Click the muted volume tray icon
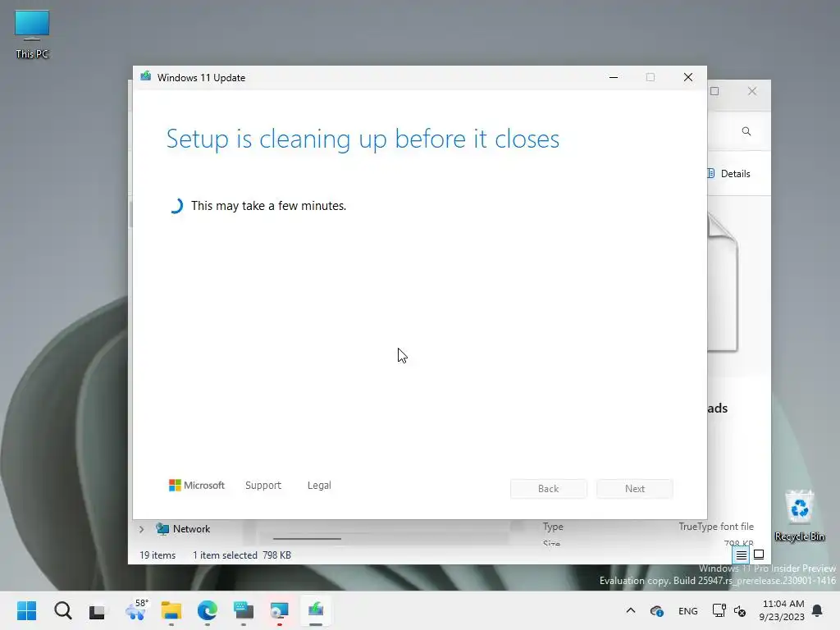Screen dimensions: 840x630 (x=740, y=610)
